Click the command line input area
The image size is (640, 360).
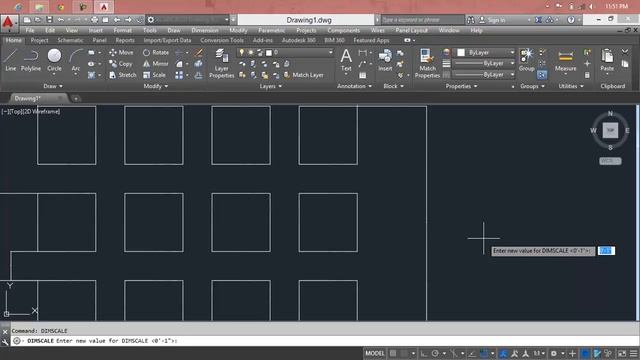pyautogui.click(x=324, y=341)
